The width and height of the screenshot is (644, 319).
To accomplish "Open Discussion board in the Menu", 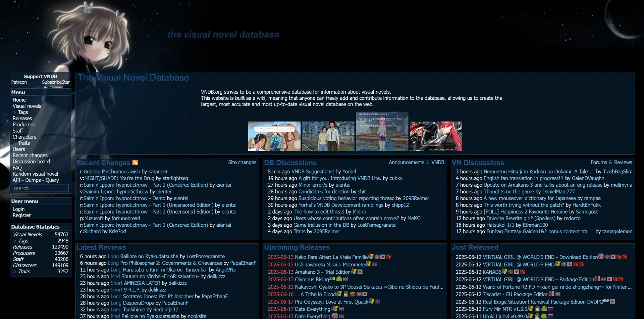I will point(31,162).
